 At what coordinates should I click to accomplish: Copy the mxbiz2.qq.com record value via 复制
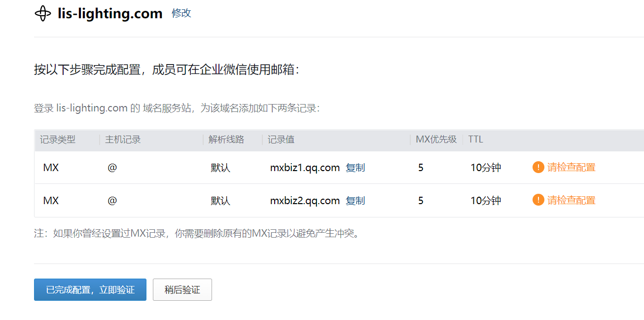(355, 201)
